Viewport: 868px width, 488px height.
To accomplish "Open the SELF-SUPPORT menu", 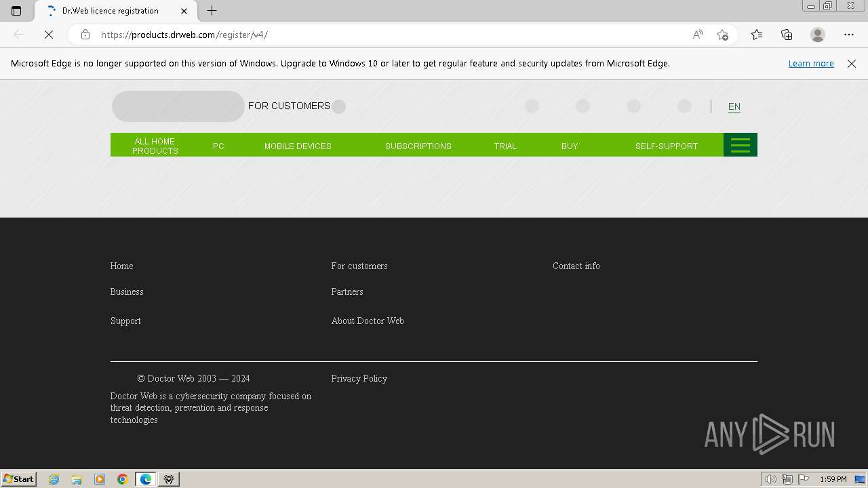I will 667,146.
